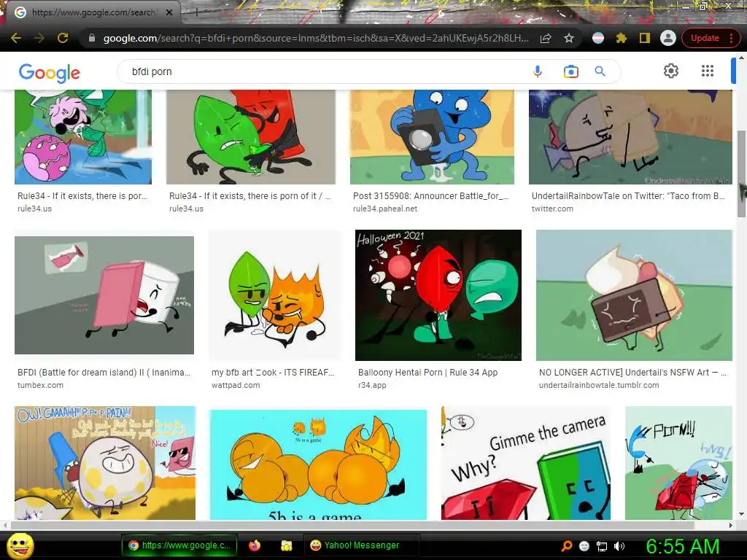Click the scrollbar down arrow
747x560 pixels.
click(742, 515)
